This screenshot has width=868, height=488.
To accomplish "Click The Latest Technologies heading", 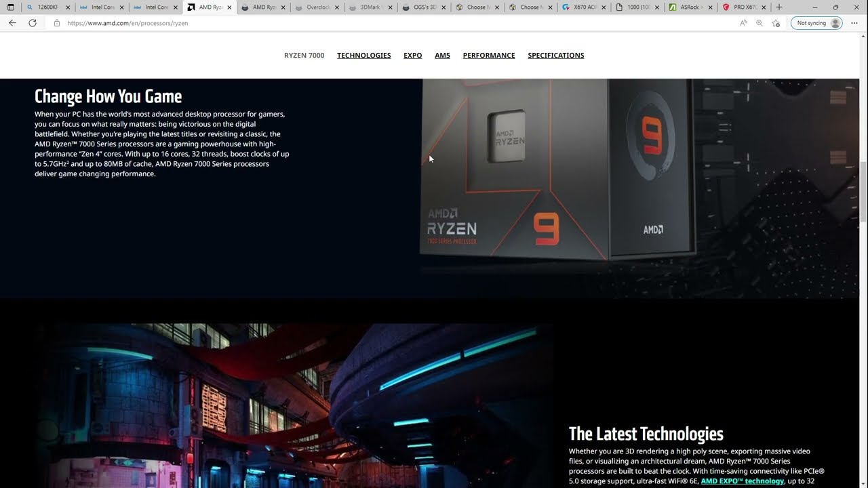I will (x=646, y=434).
